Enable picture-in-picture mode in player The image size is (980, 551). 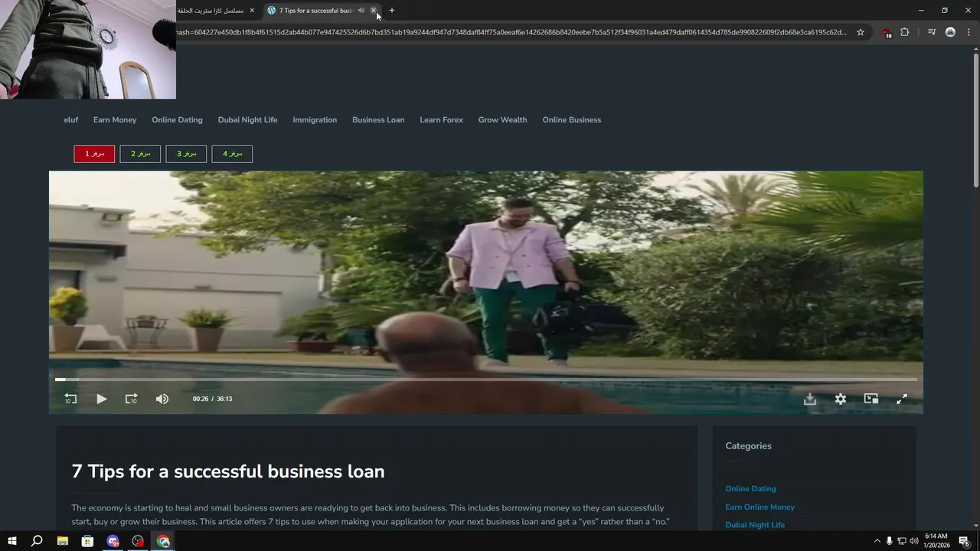pos(871,399)
